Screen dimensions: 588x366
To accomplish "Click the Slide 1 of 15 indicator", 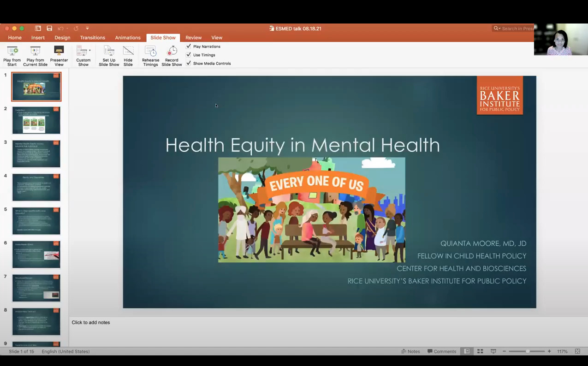I will [x=22, y=351].
